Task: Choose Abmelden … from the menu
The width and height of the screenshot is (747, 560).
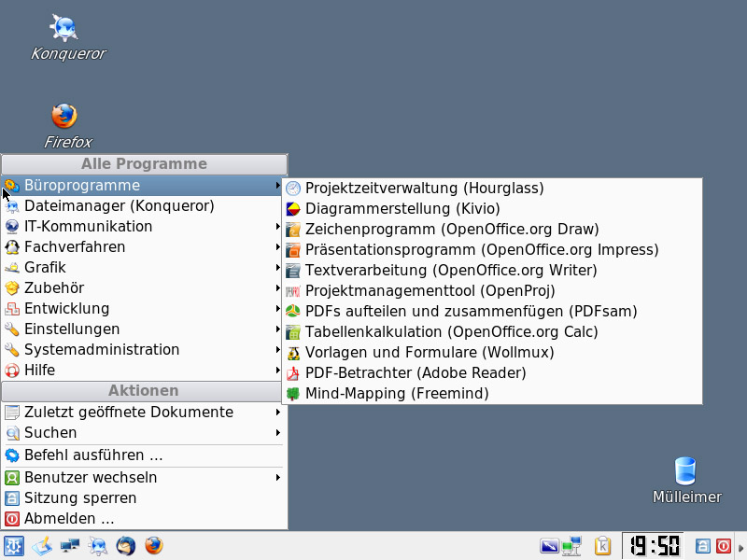Action: click(x=143, y=518)
